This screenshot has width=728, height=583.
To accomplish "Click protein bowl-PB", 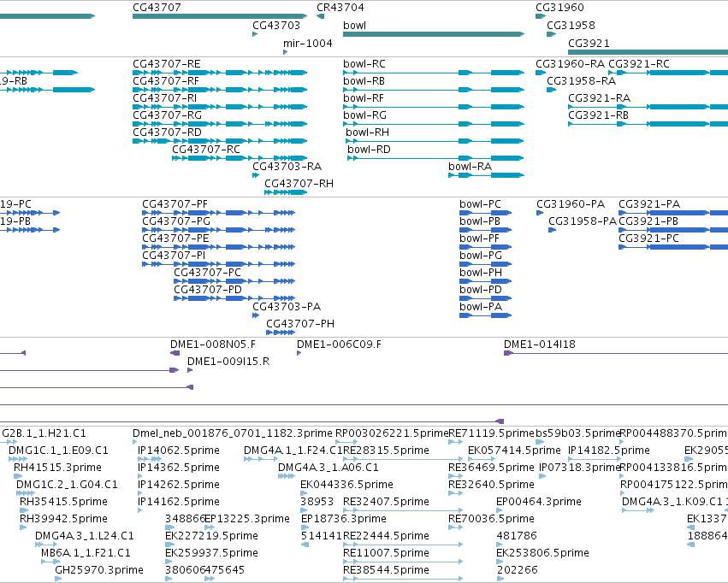I will click(480, 221).
